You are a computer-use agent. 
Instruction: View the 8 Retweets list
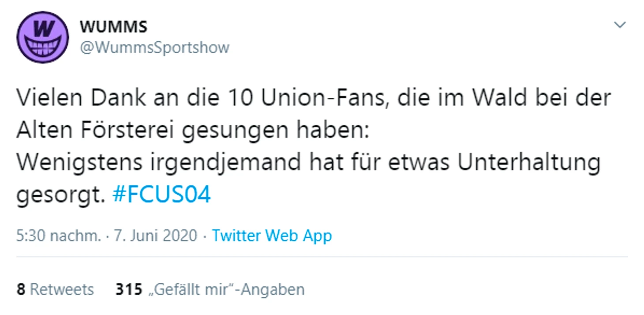55,289
